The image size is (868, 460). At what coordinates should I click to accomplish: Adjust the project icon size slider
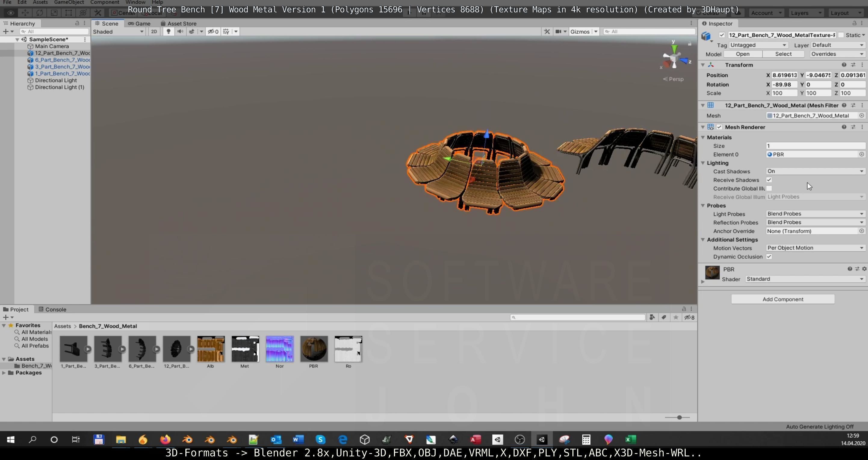(x=679, y=417)
